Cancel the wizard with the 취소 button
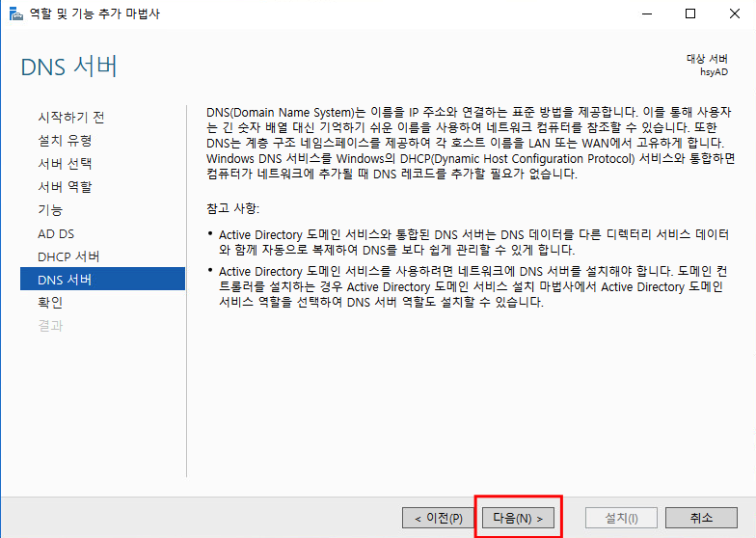 (701, 519)
